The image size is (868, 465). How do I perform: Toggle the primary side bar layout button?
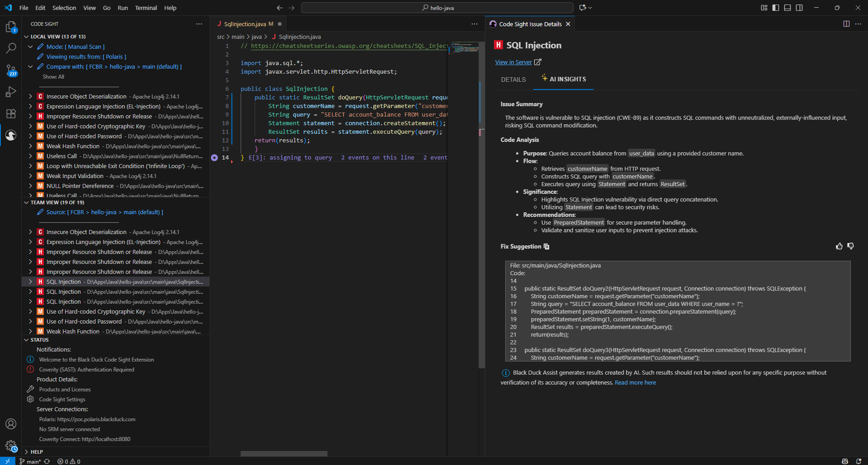(x=776, y=8)
